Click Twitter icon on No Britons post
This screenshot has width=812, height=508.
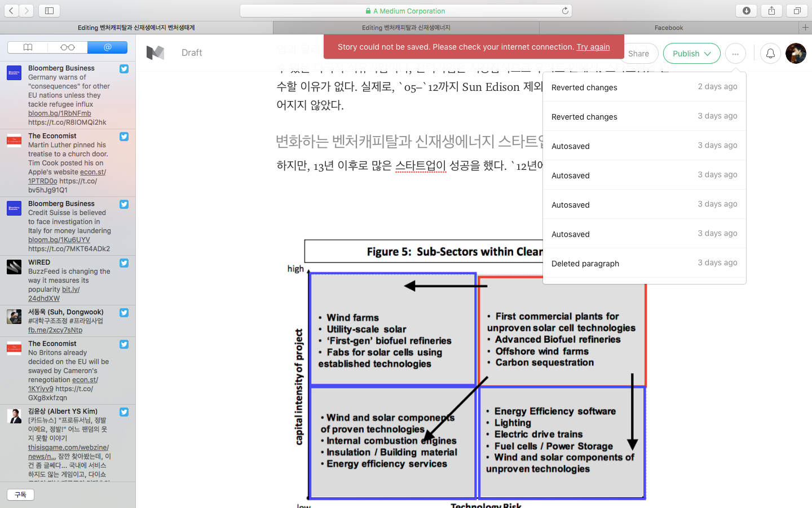(x=124, y=344)
